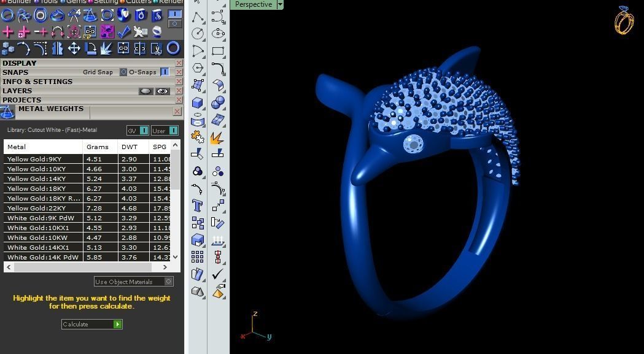Open the Surface from corner points tool
Viewport: 644px width, 354px height.
198,85
